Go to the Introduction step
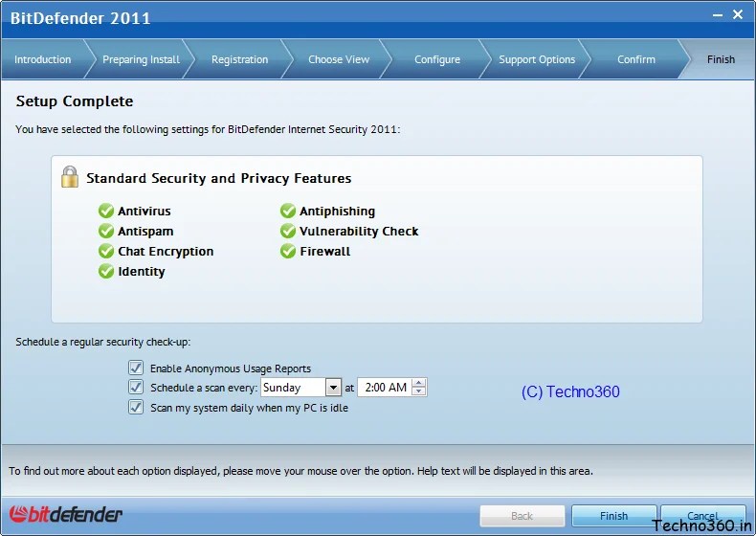This screenshot has height=536, width=756. click(42, 59)
